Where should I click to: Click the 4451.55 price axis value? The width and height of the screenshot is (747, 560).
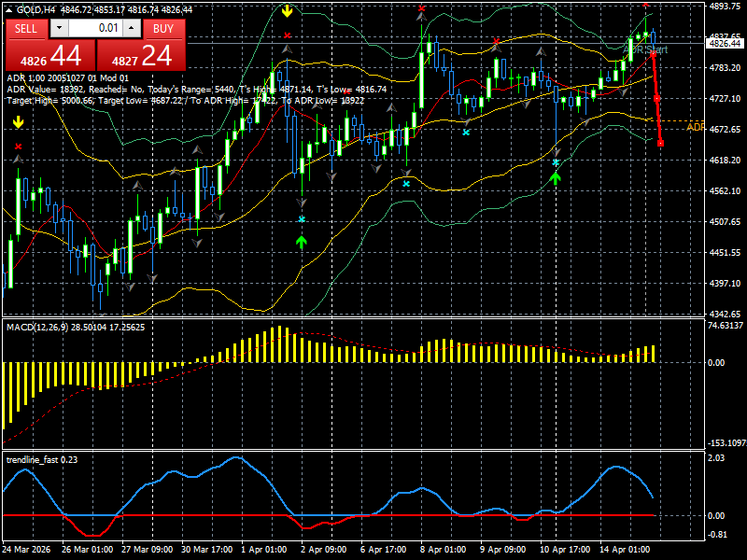point(725,252)
